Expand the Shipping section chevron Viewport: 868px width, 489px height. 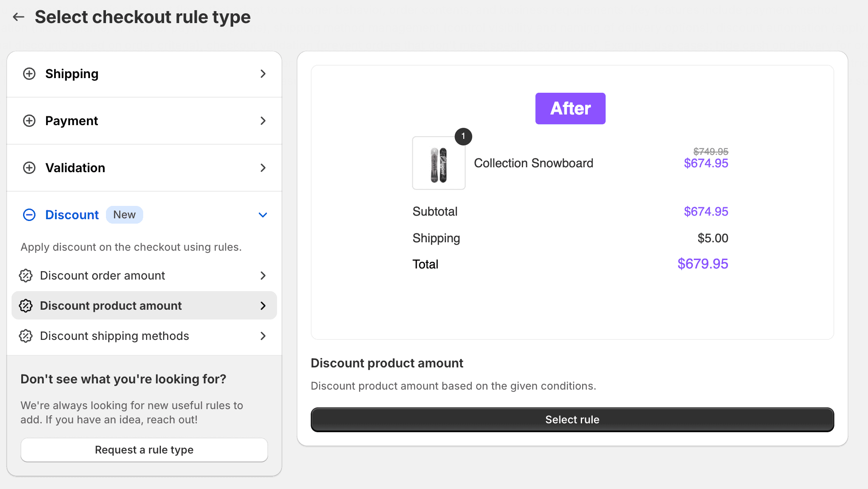coord(263,74)
